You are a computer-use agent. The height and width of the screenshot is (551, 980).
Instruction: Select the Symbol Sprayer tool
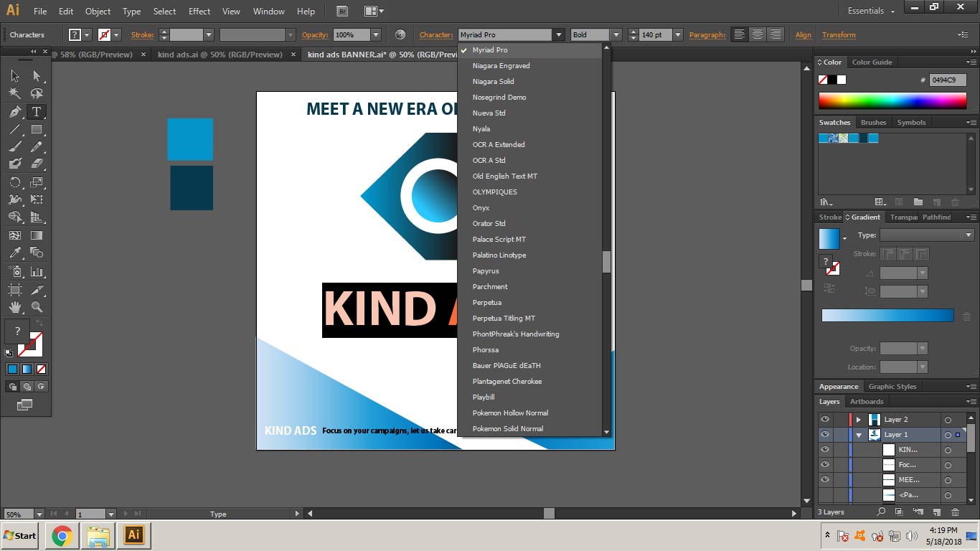tap(15, 271)
